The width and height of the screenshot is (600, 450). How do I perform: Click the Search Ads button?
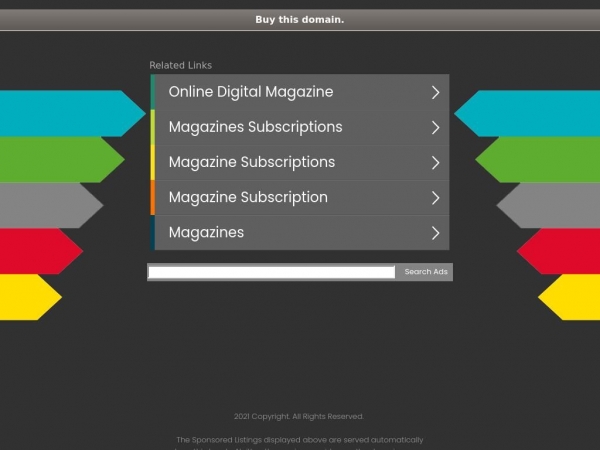tap(426, 272)
